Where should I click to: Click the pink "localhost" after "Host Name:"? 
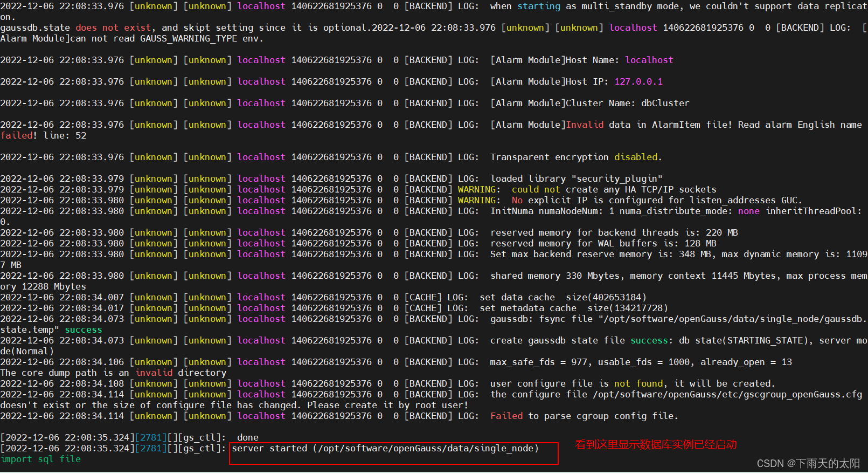(649, 60)
